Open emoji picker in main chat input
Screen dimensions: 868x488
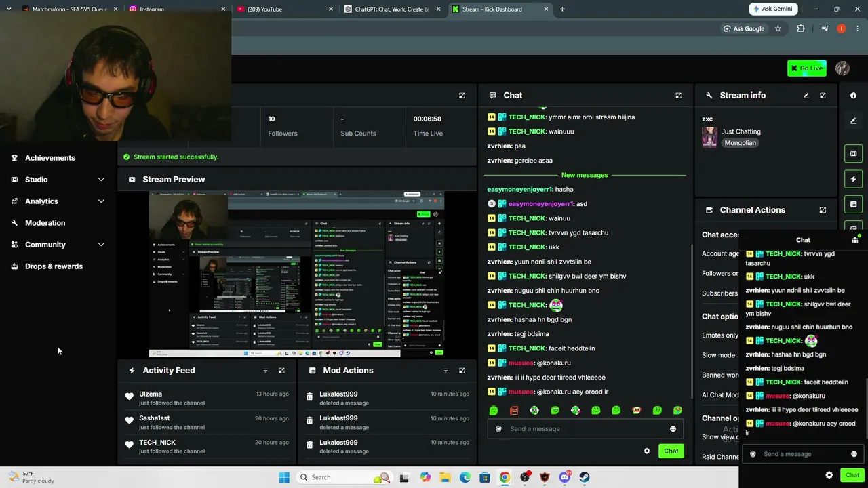[673, 429]
